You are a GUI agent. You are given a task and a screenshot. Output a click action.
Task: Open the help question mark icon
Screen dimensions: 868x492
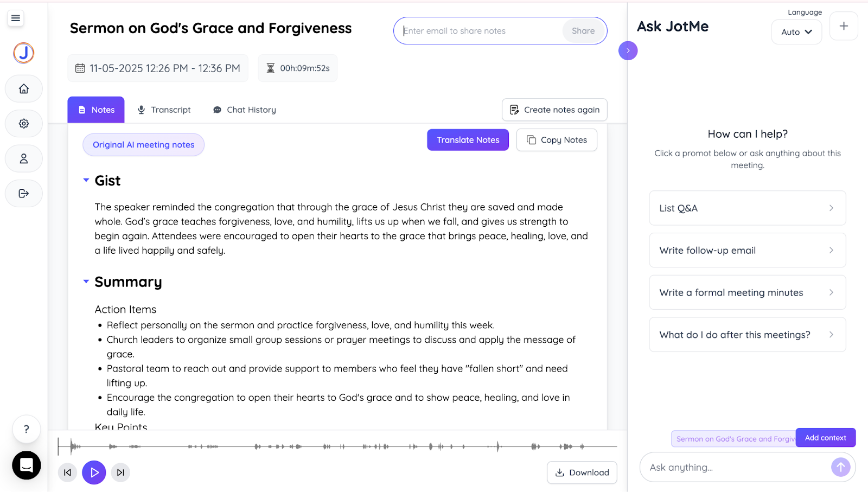tap(26, 429)
